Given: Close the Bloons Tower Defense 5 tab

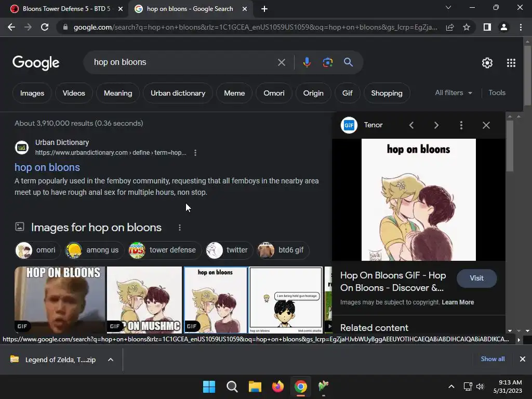Looking at the screenshot, I should click(x=121, y=9).
